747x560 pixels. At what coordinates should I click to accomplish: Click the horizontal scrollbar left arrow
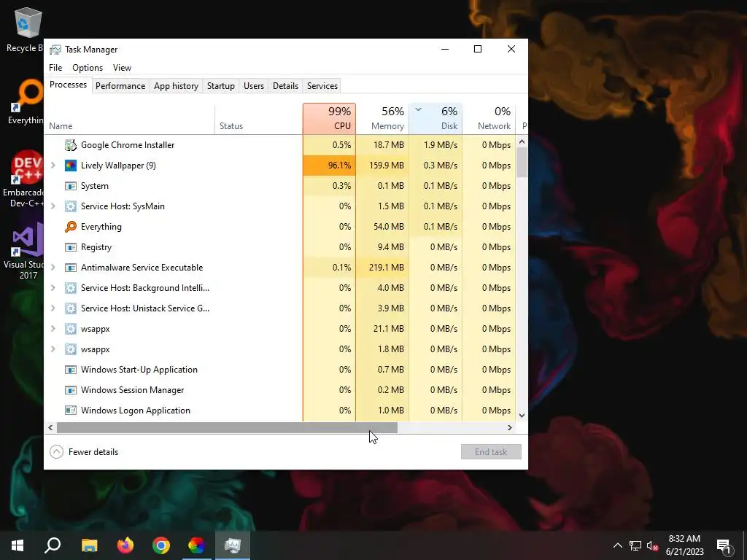coord(50,427)
